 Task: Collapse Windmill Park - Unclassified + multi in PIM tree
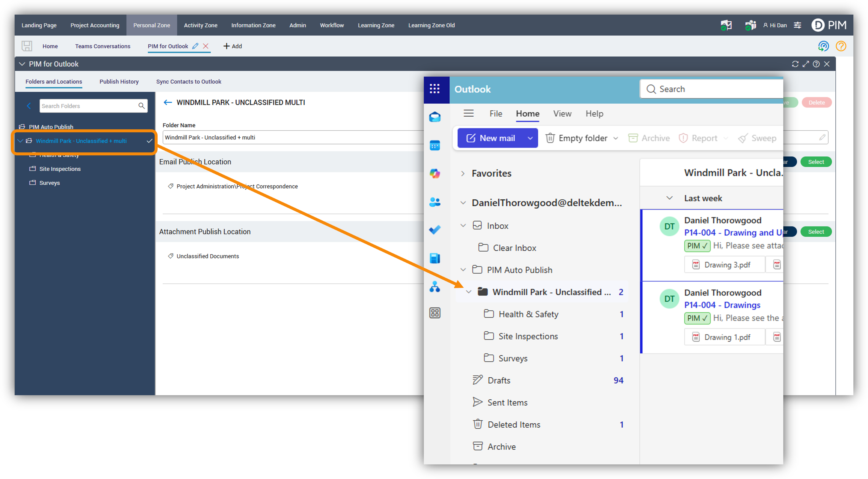[20, 141]
